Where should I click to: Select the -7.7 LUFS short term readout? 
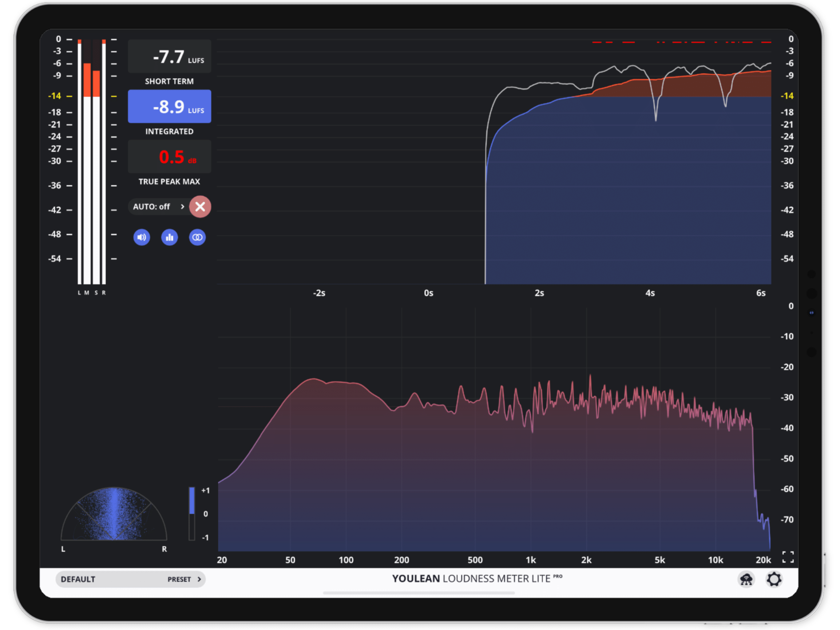(169, 56)
